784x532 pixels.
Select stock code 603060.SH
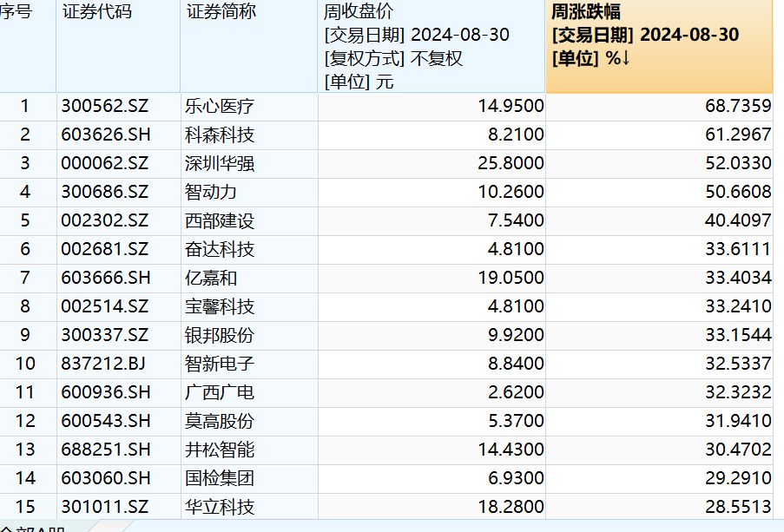tap(106, 478)
